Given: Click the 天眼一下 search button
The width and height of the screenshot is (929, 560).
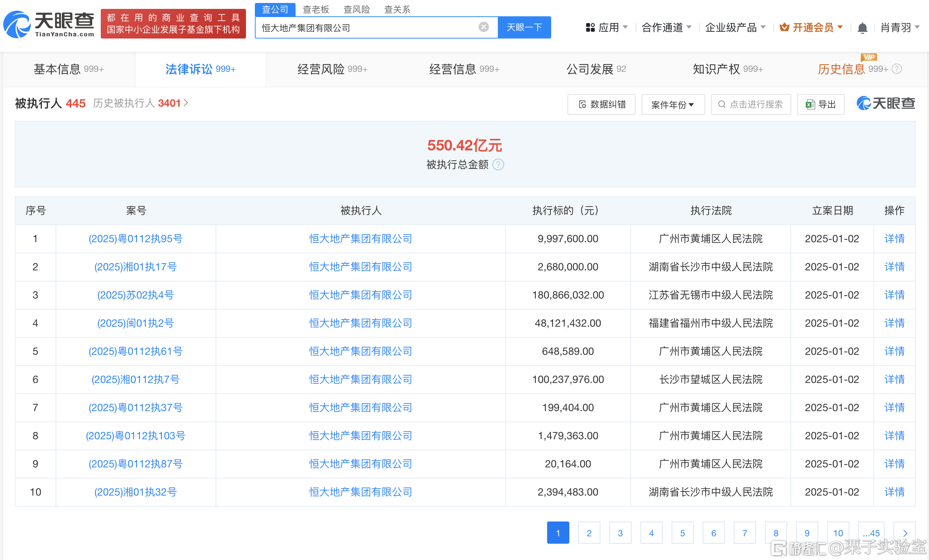Looking at the screenshot, I should pos(524,27).
